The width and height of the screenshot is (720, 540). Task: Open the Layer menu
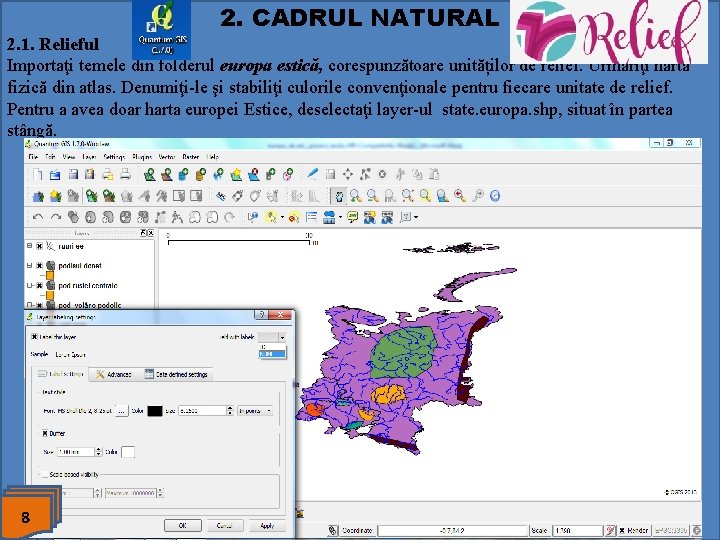pyautogui.click(x=89, y=157)
